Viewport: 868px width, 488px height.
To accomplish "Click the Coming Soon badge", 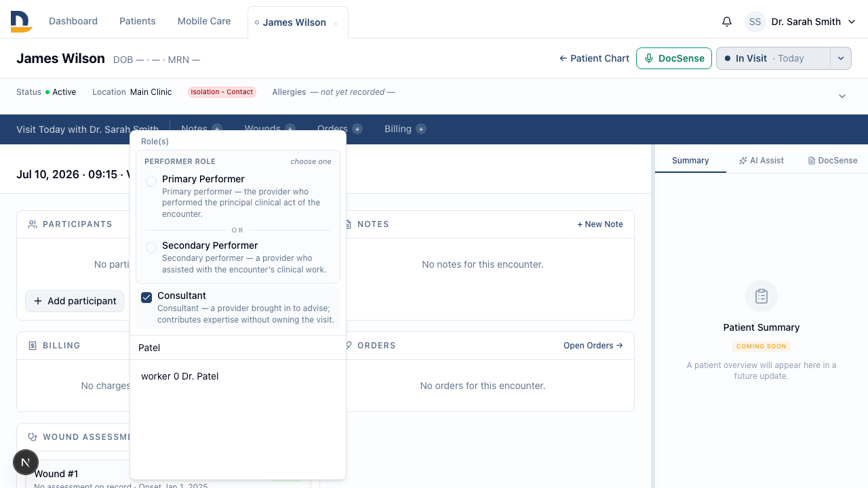I will click(x=762, y=346).
